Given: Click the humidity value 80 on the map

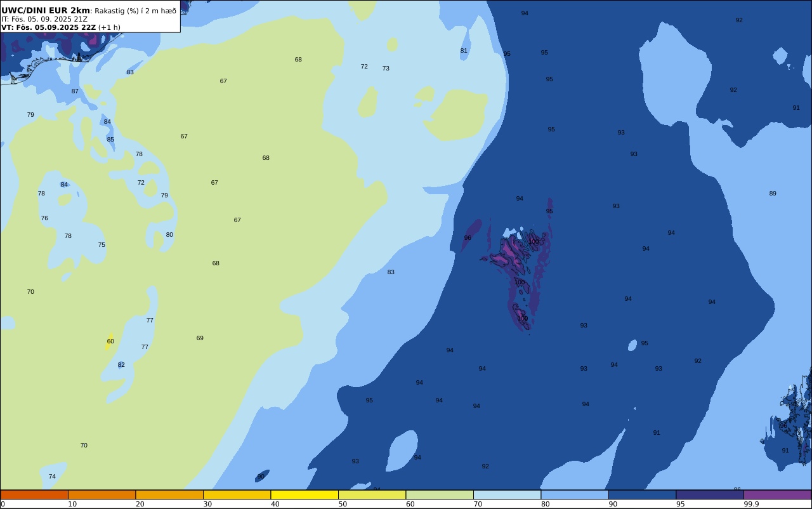Looking at the screenshot, I should (x=169, y=235).
